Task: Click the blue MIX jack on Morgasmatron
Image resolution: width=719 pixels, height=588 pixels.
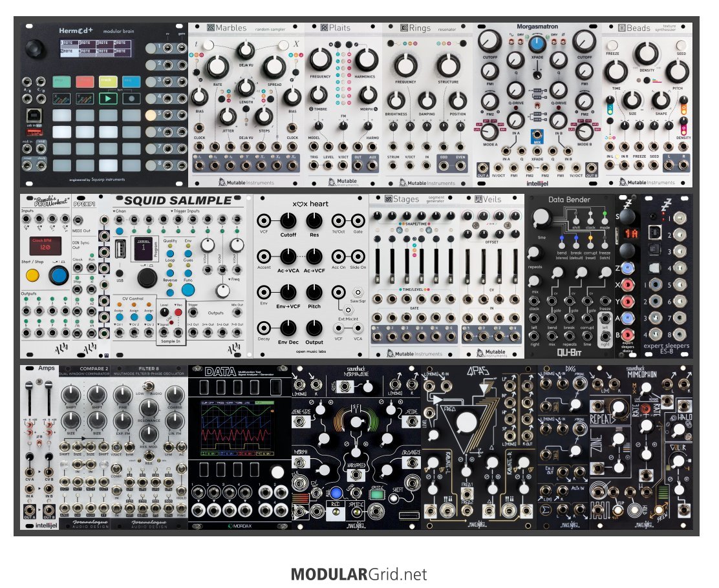Action: [x=537, y=135]
